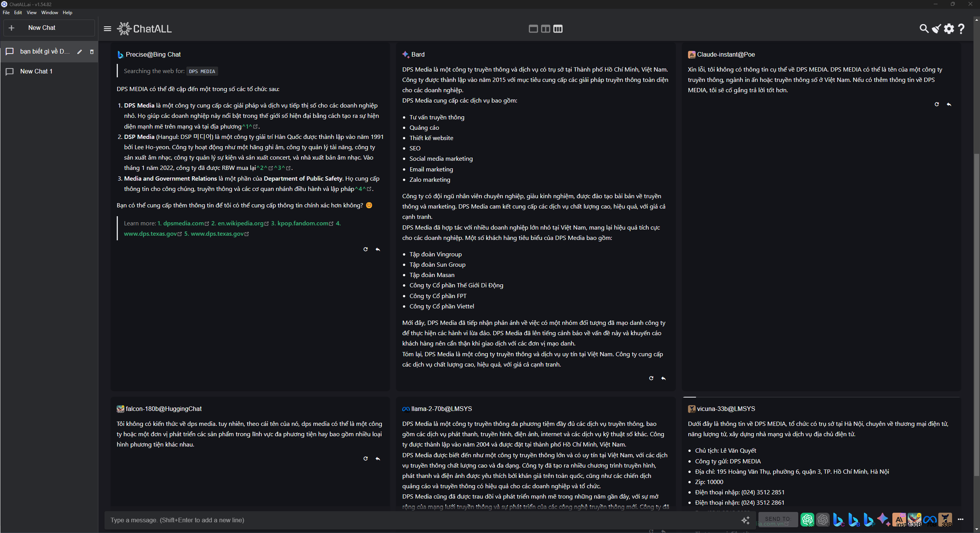Image resolution: width=980 pixels, height=533 pixels.
Task: Open the help question mark icon
Action: coord(961,29)
